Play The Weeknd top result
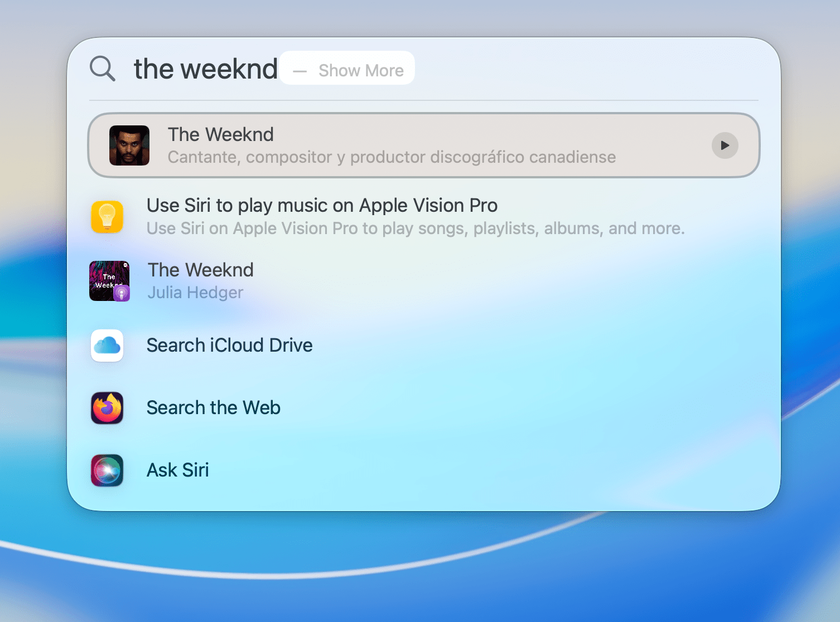 pos(725,145)
